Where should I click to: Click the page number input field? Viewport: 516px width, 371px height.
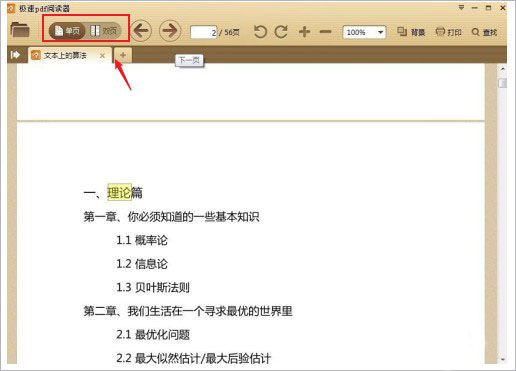click(x=204, y=32)
